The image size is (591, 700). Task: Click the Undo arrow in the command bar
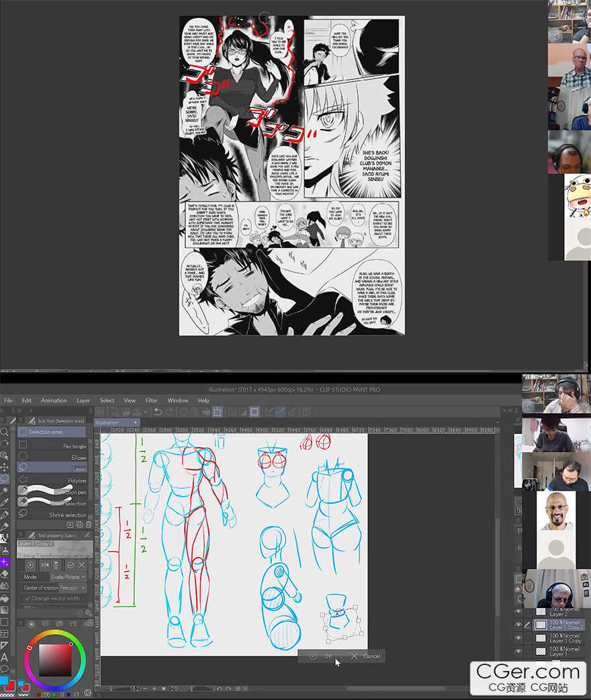coord(157,412)
